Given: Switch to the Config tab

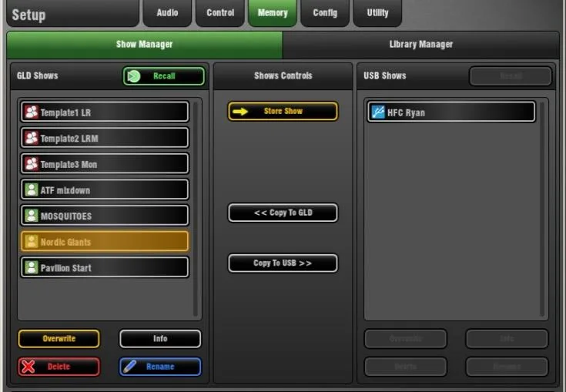Looking at the screenshot, I should click(x=325, y=13).
